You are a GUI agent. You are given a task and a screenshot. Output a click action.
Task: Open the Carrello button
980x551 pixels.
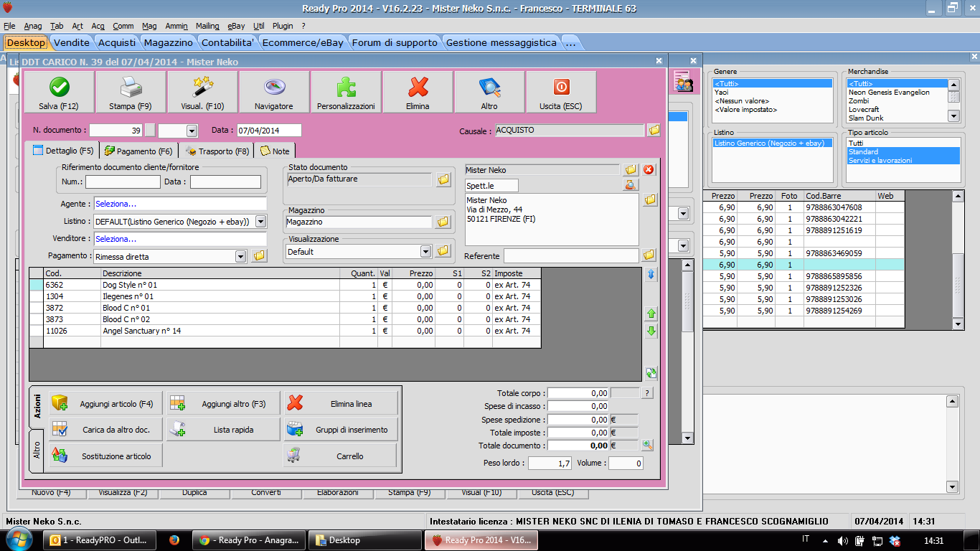click(341, 456)
